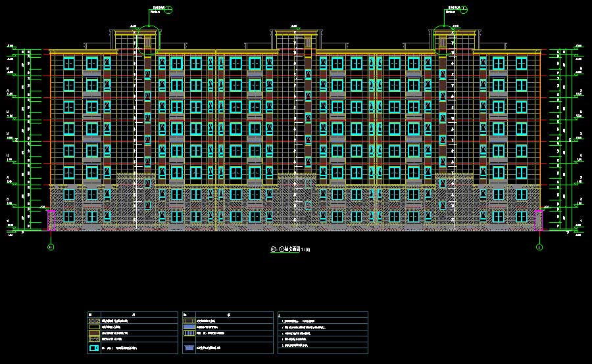The height and width of the screenshot is (364, 592).
Task: Select the magenta marker at the left building base
Action: point(50,220)
